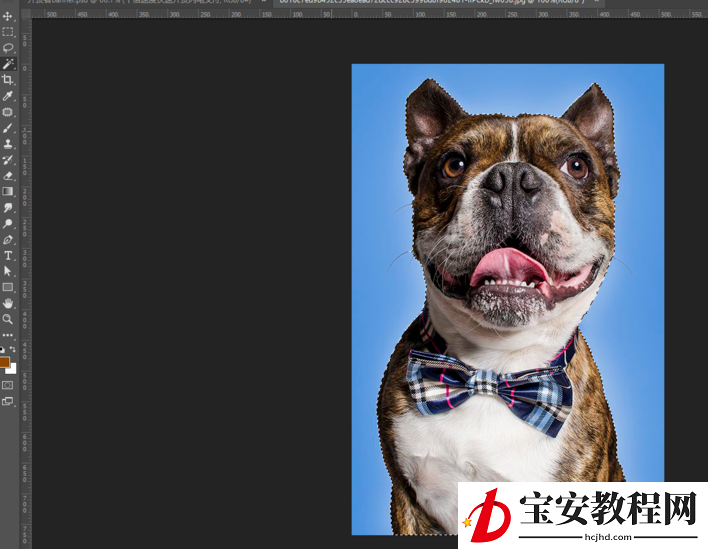Image resolution: width=708 pixels, height=549 pixels.
Task: Activate the Magic Wand tool
Action: coord(8,64)
